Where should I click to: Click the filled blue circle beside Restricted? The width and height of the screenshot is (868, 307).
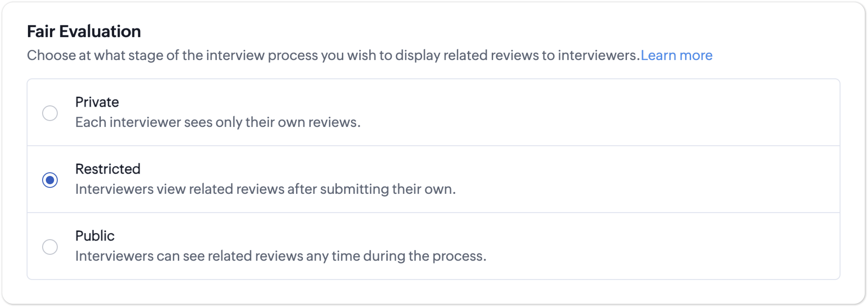point(50,180)
